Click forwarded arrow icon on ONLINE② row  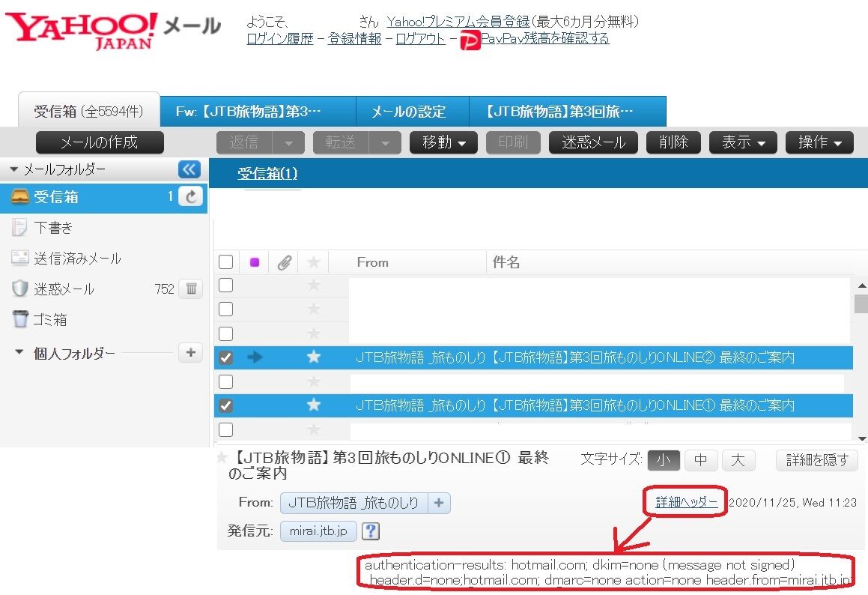(255, 357)
